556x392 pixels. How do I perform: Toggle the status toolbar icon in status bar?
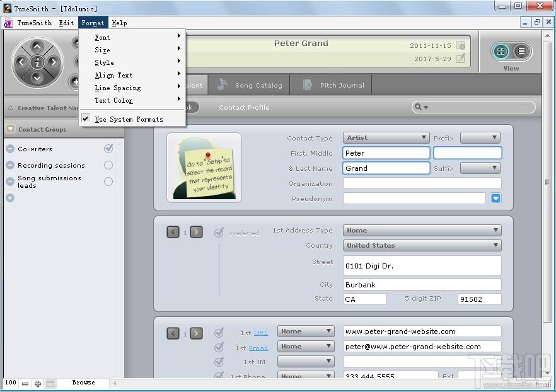(50, 384)
